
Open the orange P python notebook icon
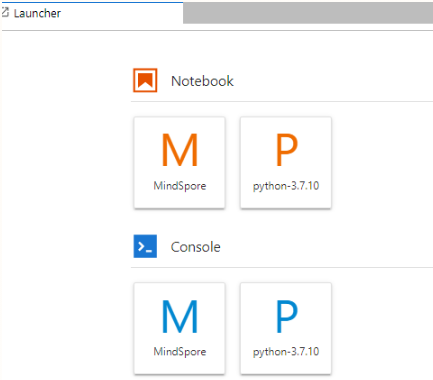[x=286, y=150]
